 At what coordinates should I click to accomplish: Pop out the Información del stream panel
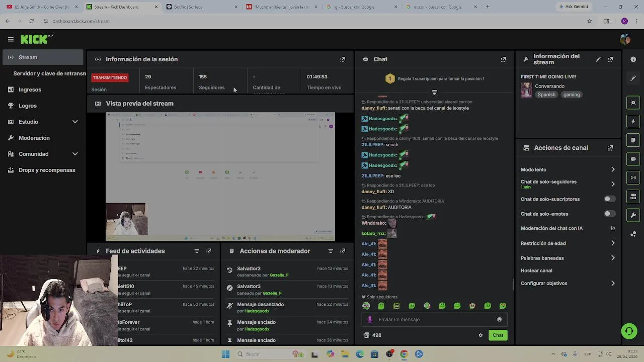point(610,59)
